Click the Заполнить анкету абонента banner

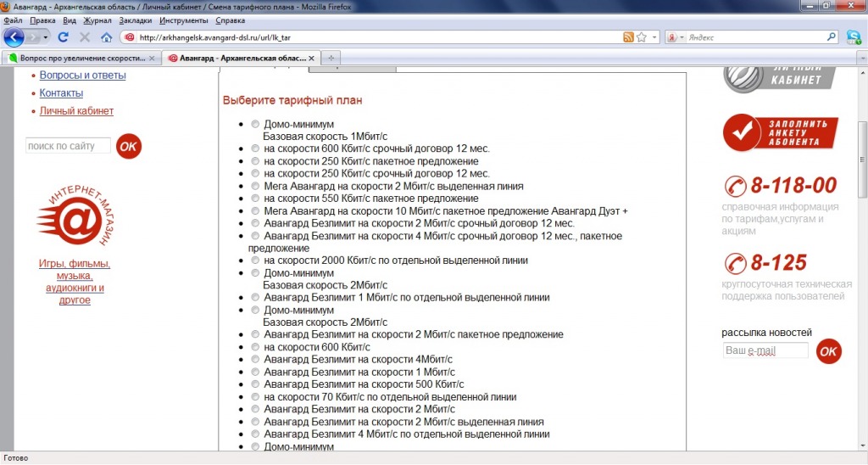781,132
